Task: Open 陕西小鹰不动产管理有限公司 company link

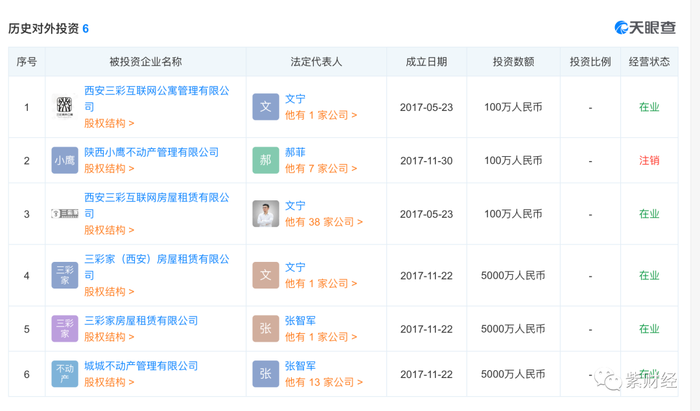Action: click(x=151, y=152)
